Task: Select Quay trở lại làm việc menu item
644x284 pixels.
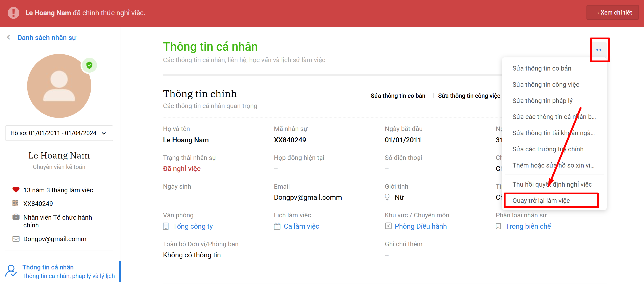Action: coord(541,200)
